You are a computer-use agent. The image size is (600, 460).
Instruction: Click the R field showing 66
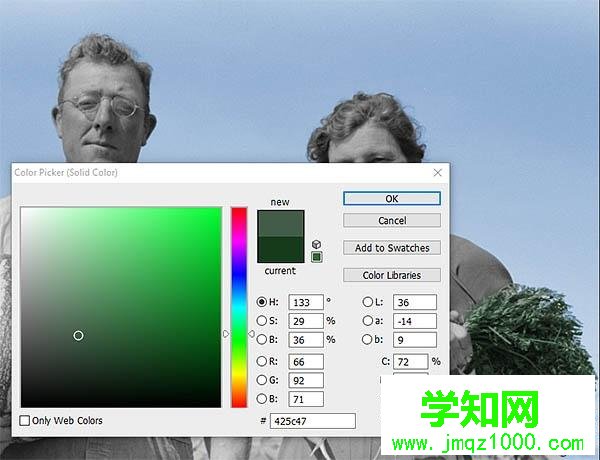306,362
